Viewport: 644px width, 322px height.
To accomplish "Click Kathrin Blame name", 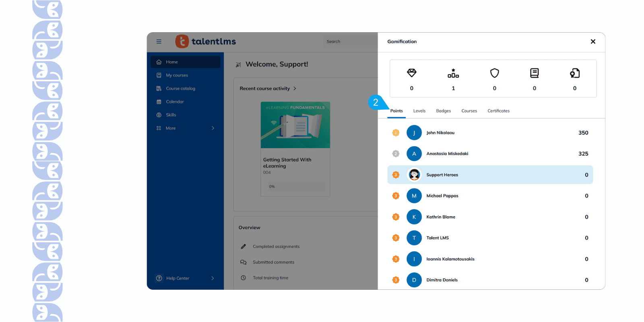I will (x=441, y=217).
